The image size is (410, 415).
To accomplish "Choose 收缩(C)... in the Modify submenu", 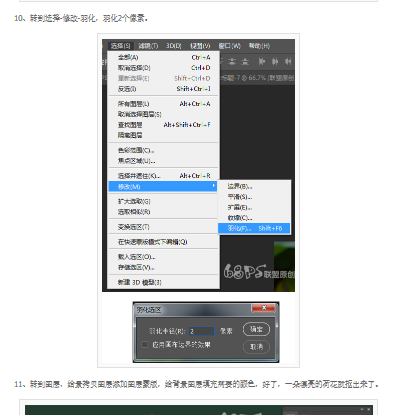I will (254, 218).
